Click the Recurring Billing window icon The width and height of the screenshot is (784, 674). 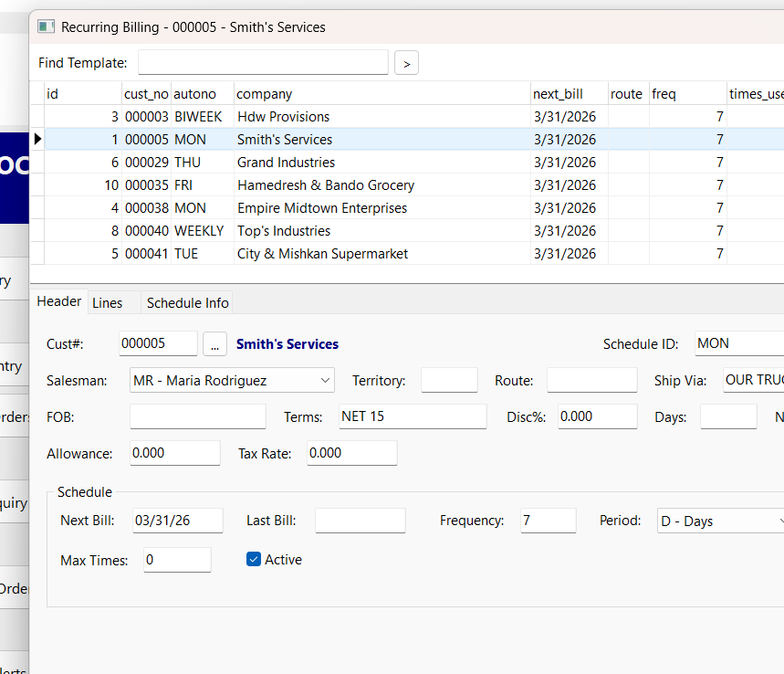click(x=46, y=26)
